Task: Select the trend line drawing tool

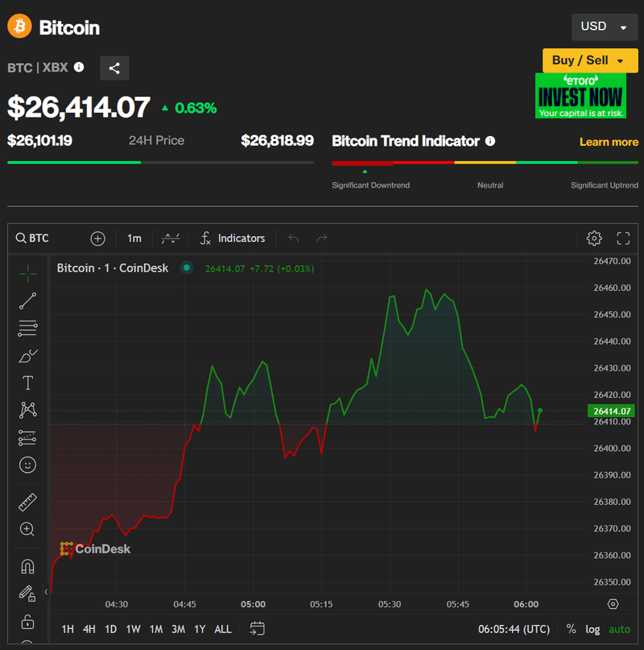Action: (x=27, y=301)
